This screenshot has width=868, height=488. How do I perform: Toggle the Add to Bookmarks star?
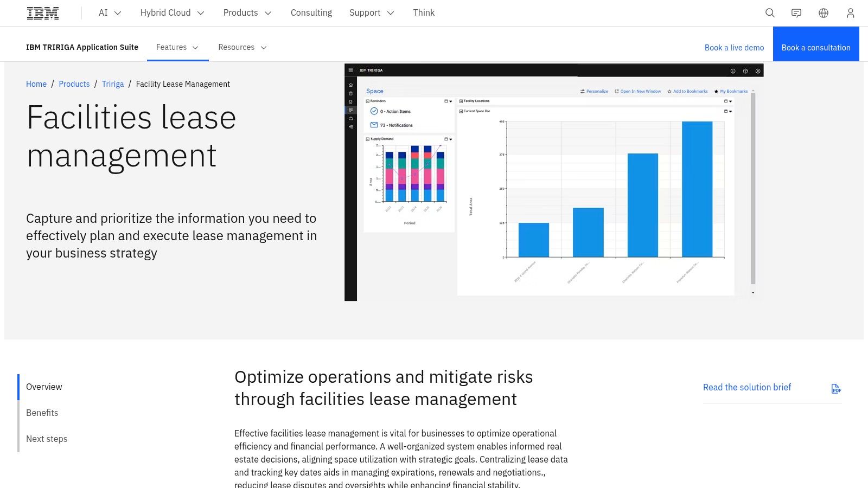(669, 91)
